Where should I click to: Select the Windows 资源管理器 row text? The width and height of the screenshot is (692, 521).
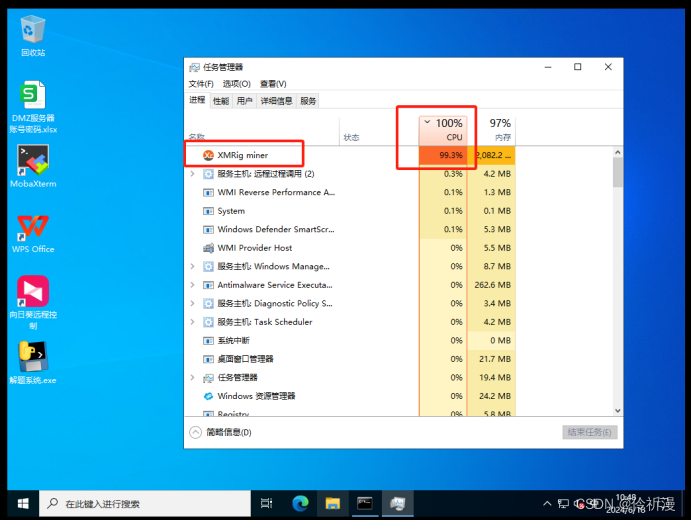[256, 396]
